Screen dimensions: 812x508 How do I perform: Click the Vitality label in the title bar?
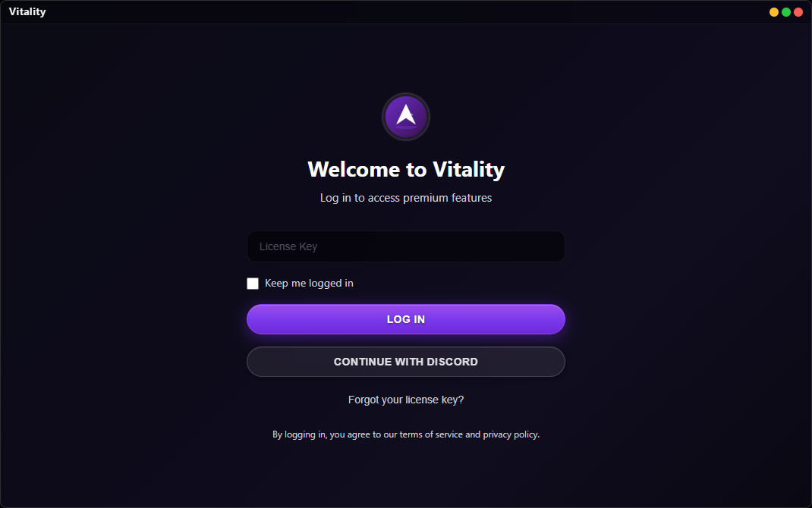pyautogui.click(x=27, y=11)
